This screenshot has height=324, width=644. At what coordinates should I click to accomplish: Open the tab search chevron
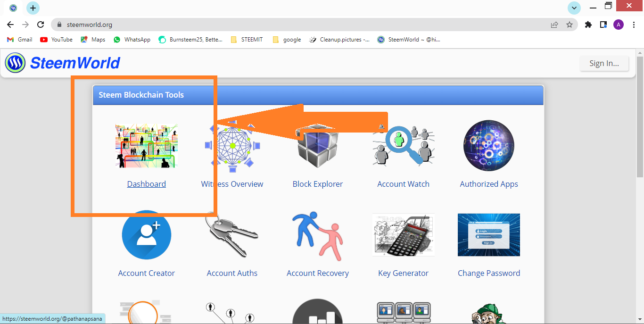pyautogui.click(x=574, y=8)
